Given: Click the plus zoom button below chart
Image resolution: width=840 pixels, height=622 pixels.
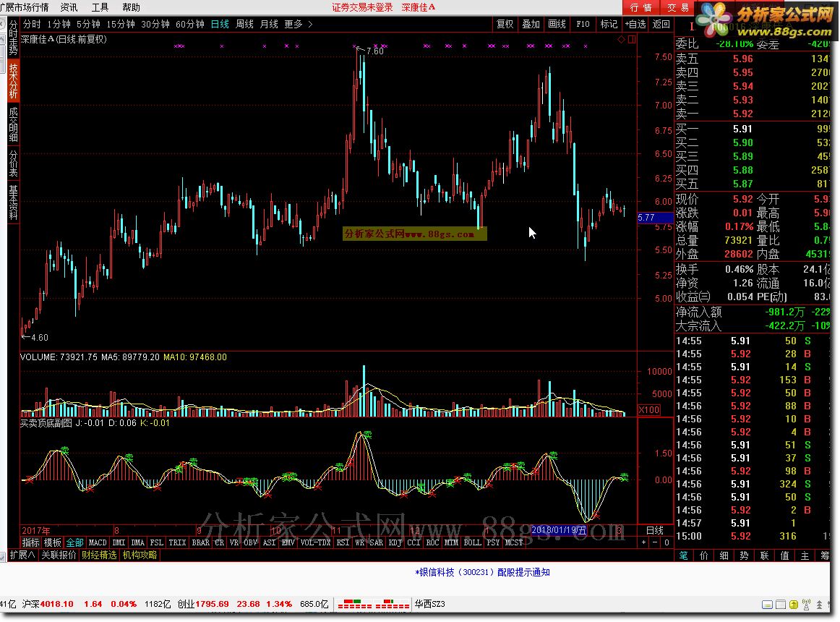Looking at the screenshot, I should [644, 542].
